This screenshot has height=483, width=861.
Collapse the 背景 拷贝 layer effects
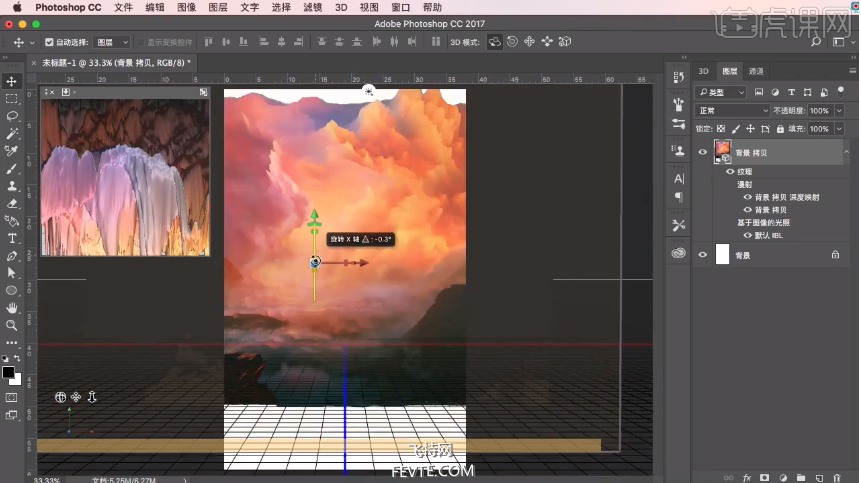click(x=846, y=152)
